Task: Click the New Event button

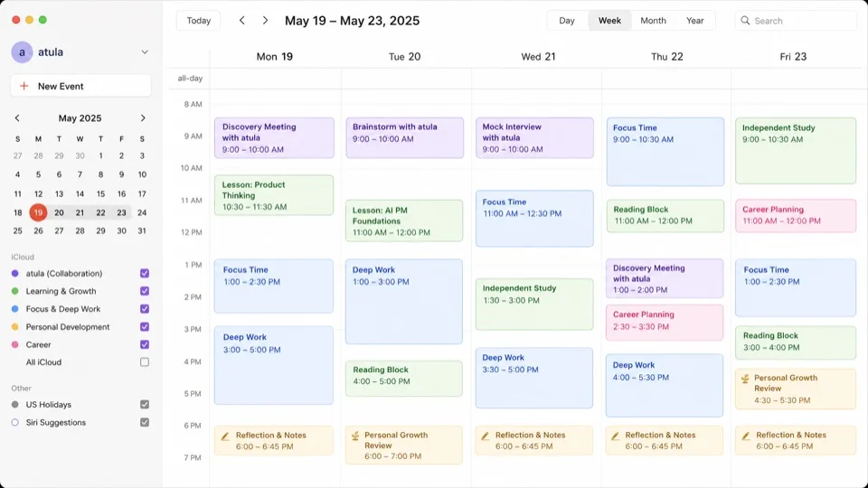Action: 80,87
